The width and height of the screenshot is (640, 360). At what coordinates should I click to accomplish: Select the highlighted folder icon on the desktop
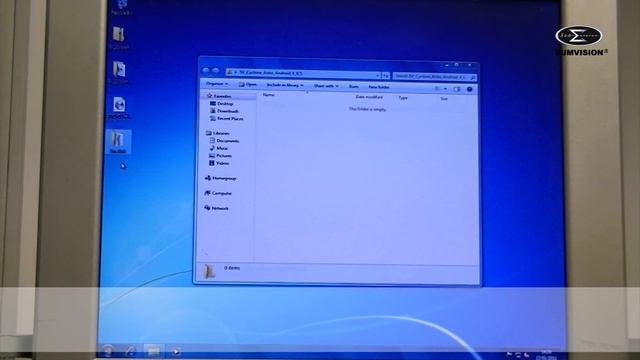point(118,142)
